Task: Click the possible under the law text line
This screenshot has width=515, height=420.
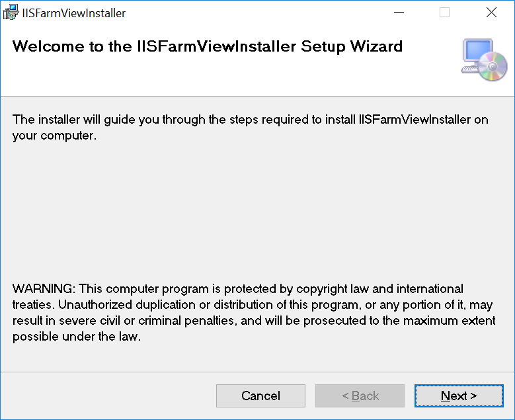Action: pyautogui.click(x=77, y=337)
